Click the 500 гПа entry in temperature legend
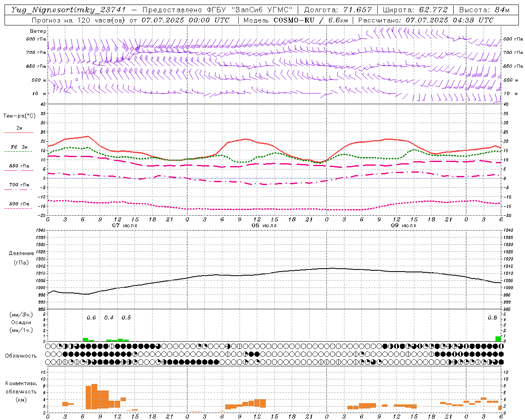Image resolution: width=525 pixels, height=420 pixels. 19,204
